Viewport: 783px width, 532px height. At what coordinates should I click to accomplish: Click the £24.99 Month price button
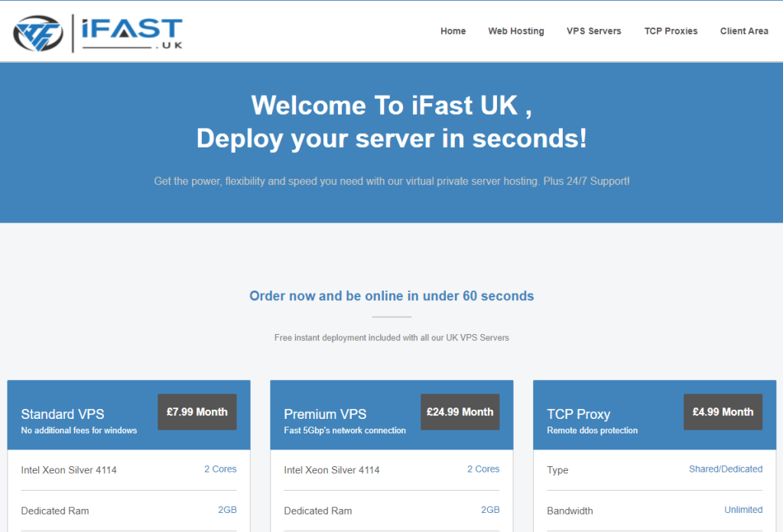coord(460,412)
